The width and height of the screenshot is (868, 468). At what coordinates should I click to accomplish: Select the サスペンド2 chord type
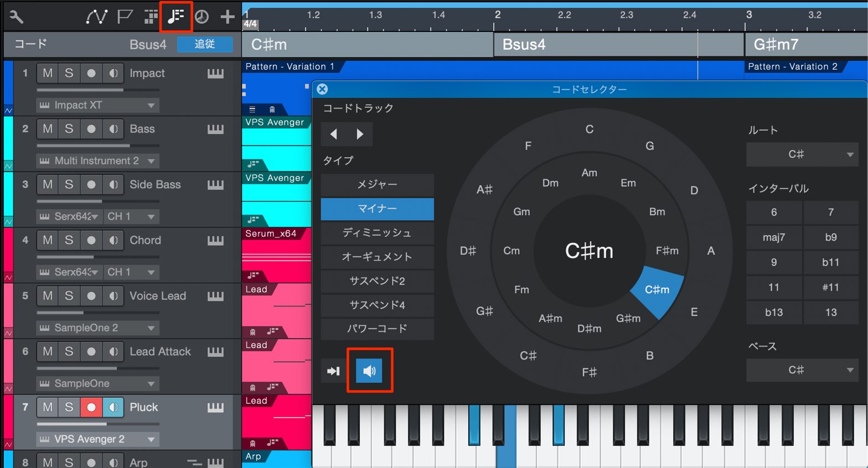(377, 281)
